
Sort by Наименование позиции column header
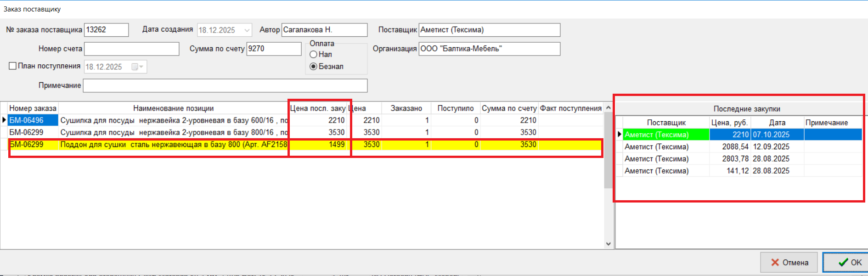(173, 108)
